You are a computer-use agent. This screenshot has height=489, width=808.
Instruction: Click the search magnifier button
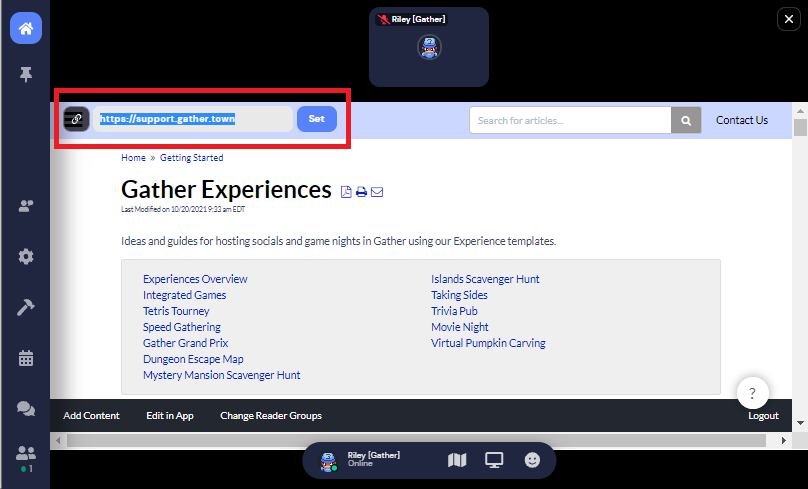686,120
